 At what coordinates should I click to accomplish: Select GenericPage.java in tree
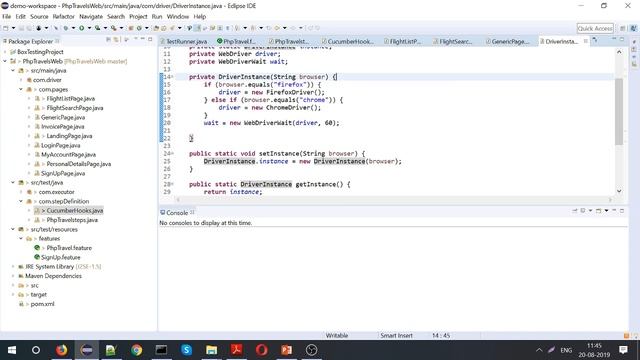tap(63, 117)
